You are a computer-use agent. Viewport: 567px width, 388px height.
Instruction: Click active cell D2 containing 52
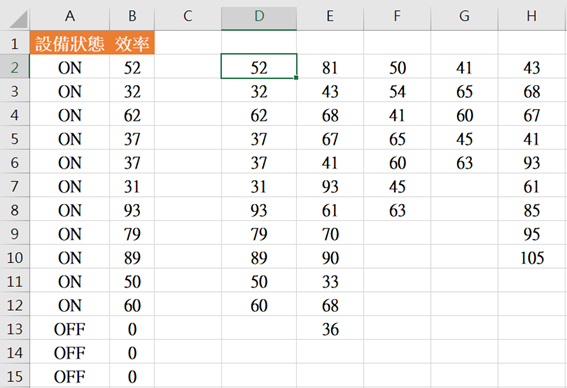(259, 66)
